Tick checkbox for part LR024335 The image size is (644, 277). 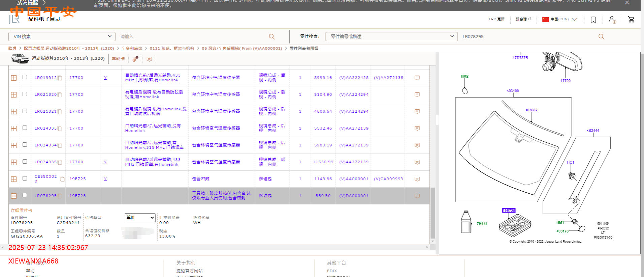(x=25, y=162)
